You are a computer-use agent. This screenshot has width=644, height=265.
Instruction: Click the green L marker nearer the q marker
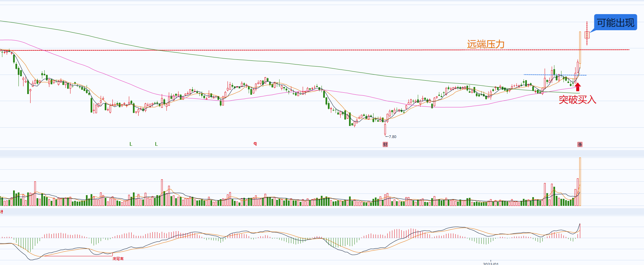[156, 144]
